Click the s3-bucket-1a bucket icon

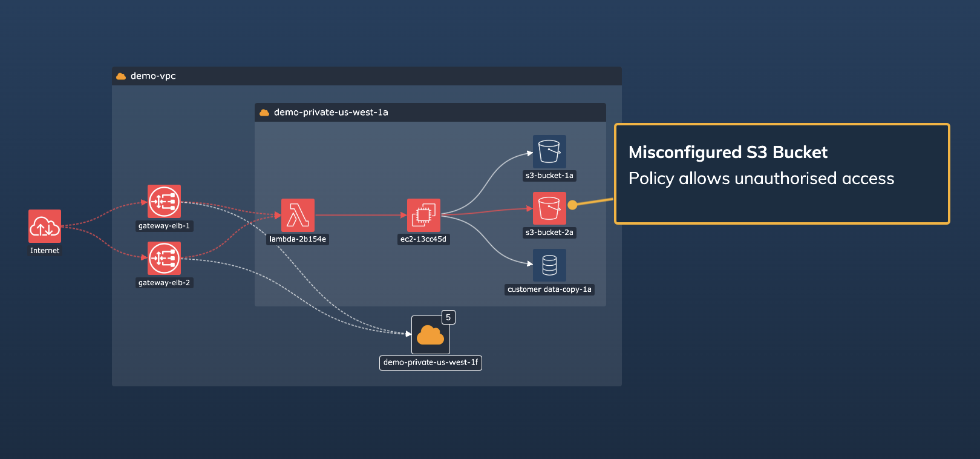click(x=549, y=151)
